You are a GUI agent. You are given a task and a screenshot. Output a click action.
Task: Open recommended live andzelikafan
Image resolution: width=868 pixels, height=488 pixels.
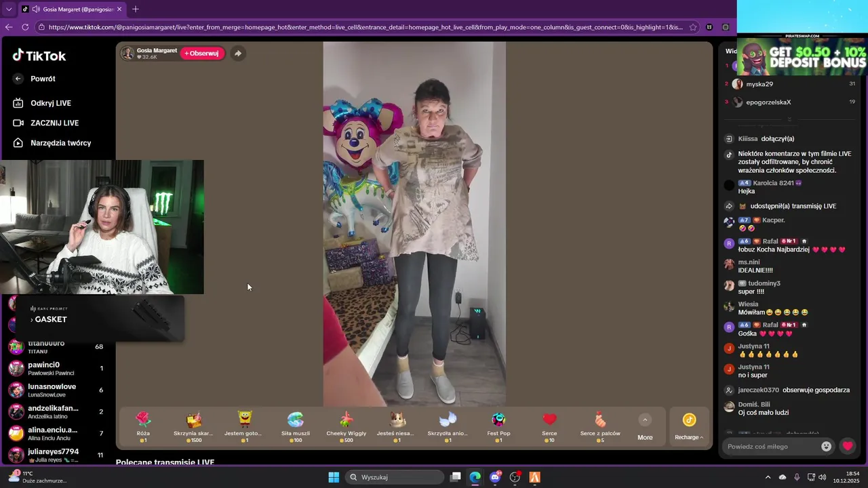pyautogui.click(x=56, y=412)
